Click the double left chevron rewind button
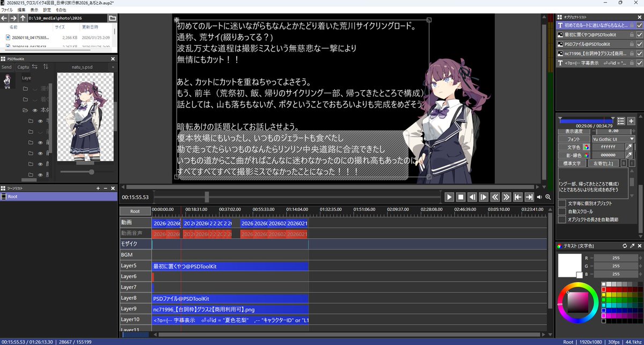 tap(495, 197)
